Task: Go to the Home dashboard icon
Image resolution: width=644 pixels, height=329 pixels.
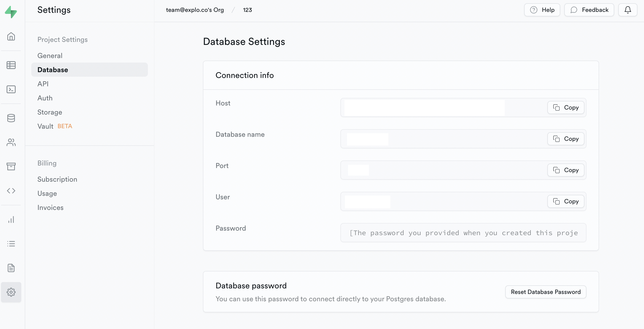Action: click(11, 36)
